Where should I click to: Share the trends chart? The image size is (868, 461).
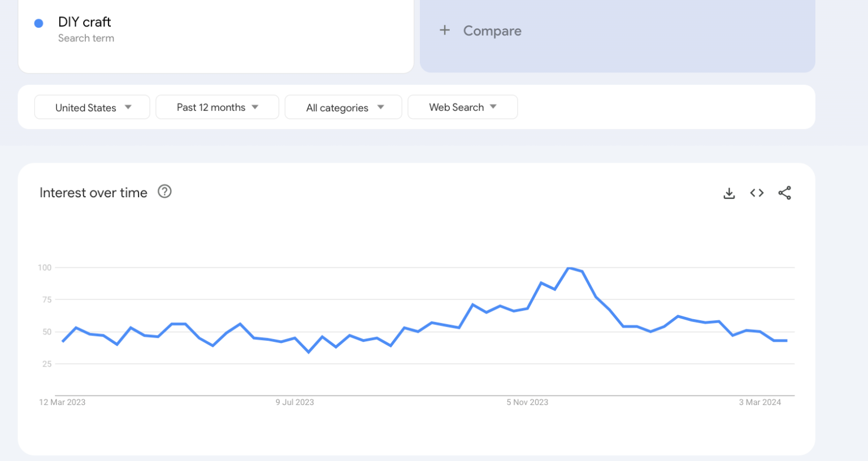tap(784, 193)
